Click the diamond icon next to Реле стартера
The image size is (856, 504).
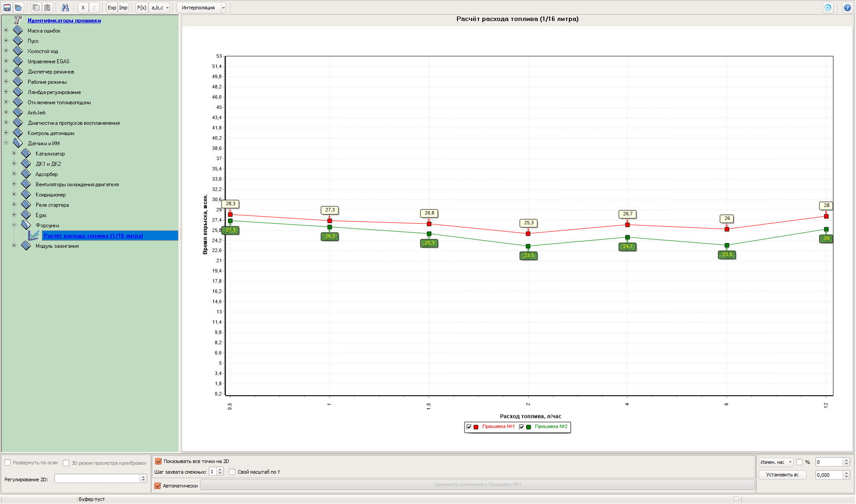click(x=26, y=205)
